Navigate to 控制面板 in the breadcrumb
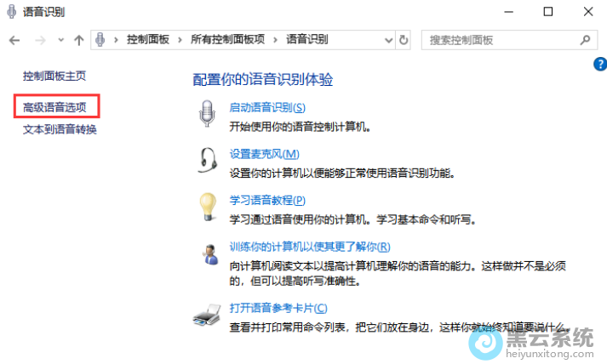Screen dimensions: 607x364 click(x=147, y=40)
